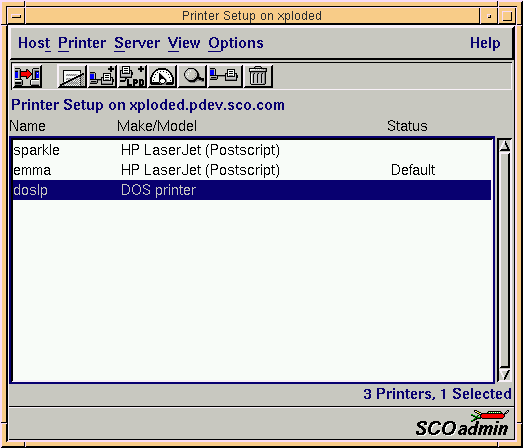Open the window menu button in title bar

[x=16, y=16]
